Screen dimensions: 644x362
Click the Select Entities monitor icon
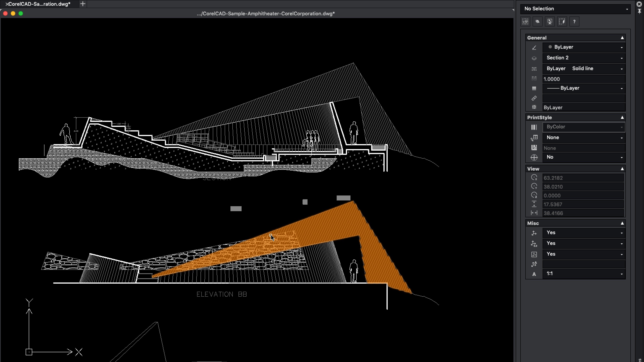(550, 21)
